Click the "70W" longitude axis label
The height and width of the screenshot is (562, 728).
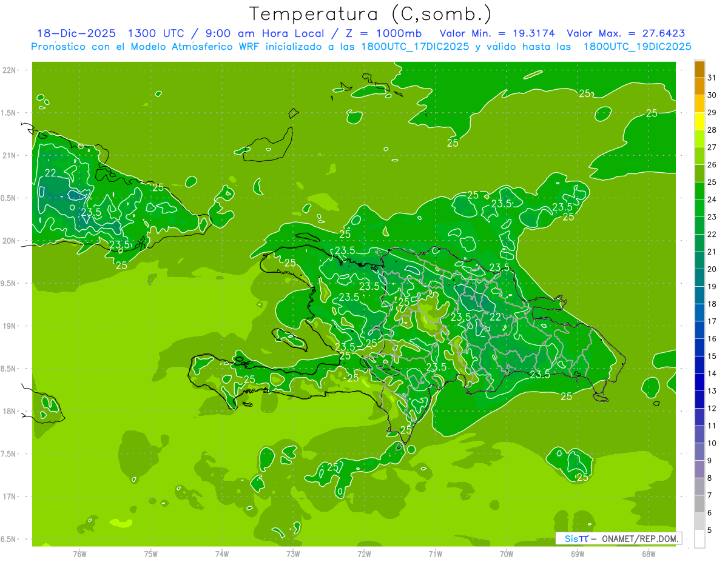[507, 554]
